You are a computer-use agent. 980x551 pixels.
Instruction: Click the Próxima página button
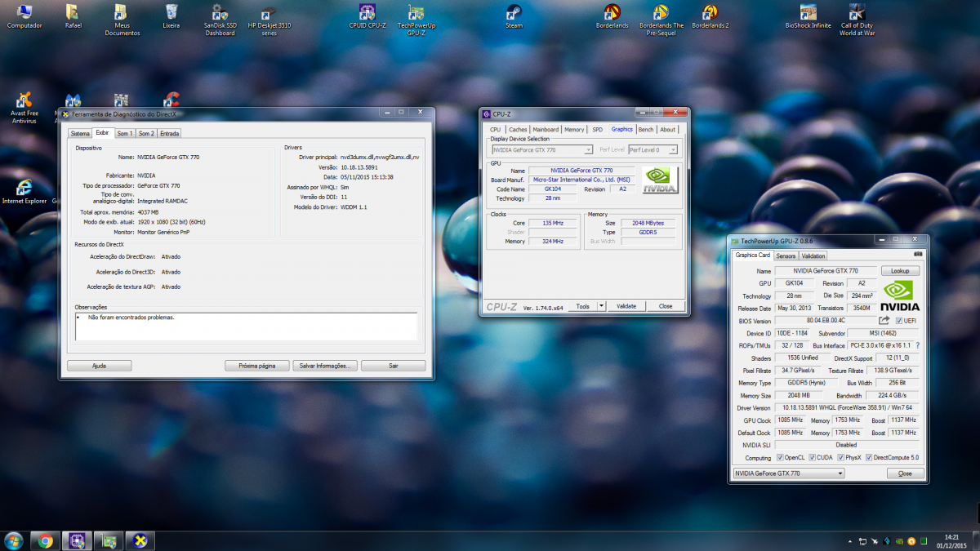[x=256, y=366]
